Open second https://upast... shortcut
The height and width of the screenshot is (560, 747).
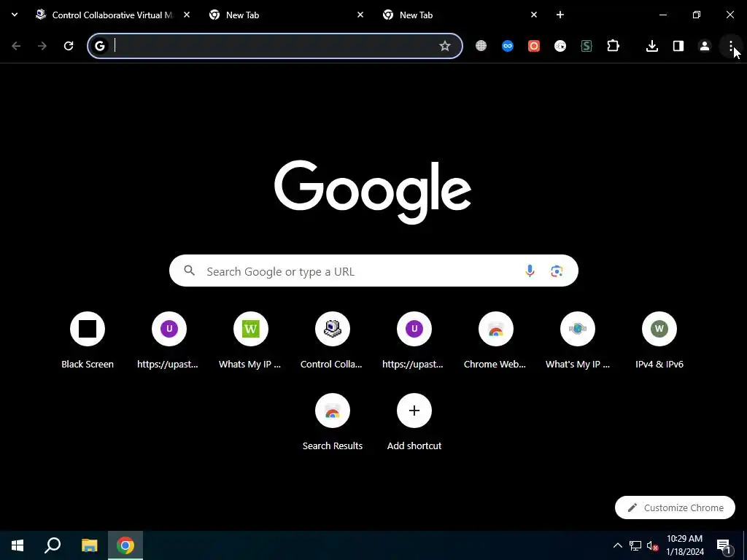414,341
